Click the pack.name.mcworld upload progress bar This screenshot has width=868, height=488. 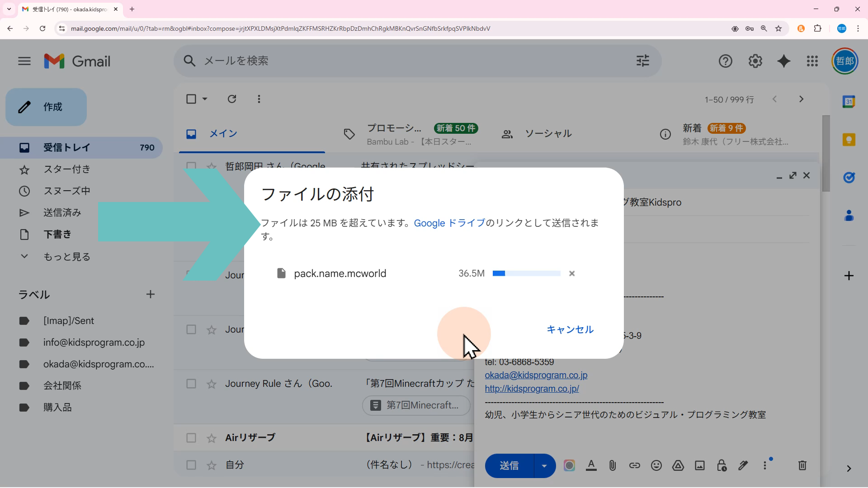pyautogui.click(x=526, y=273)
